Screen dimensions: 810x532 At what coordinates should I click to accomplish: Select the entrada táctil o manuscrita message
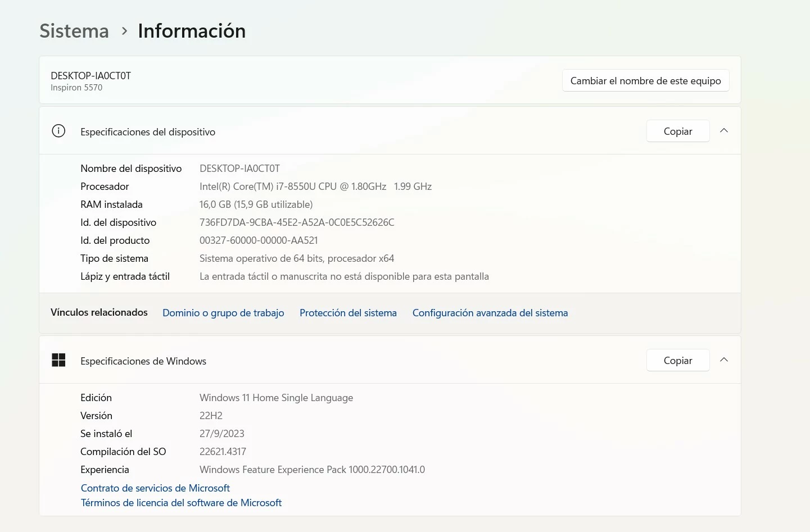(344, 276)
